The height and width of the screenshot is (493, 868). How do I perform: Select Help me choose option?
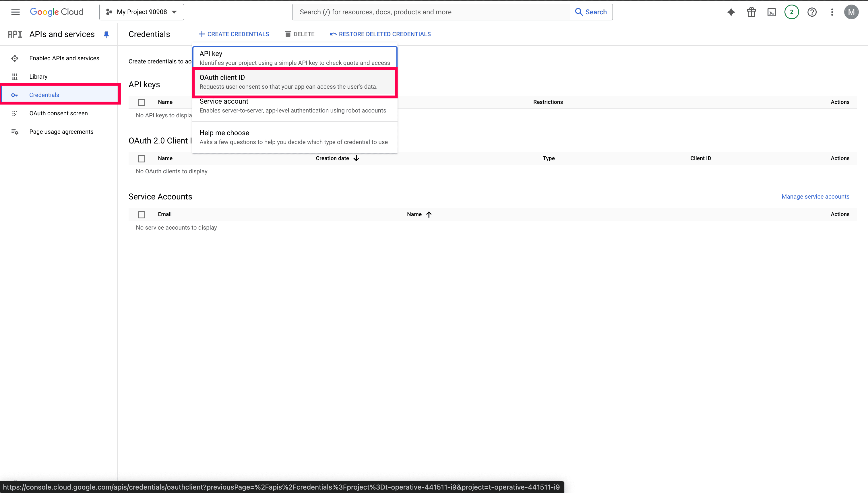pyautogui.click(x=294, y=137)
